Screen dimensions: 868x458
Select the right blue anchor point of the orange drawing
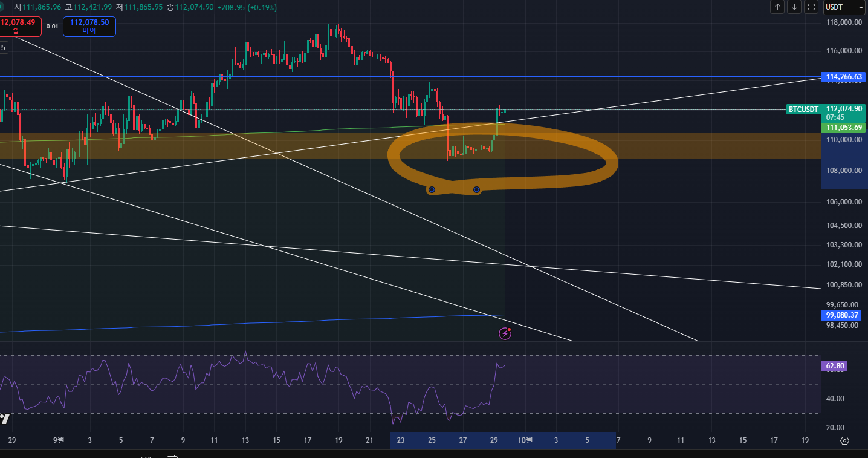point(476,190)
